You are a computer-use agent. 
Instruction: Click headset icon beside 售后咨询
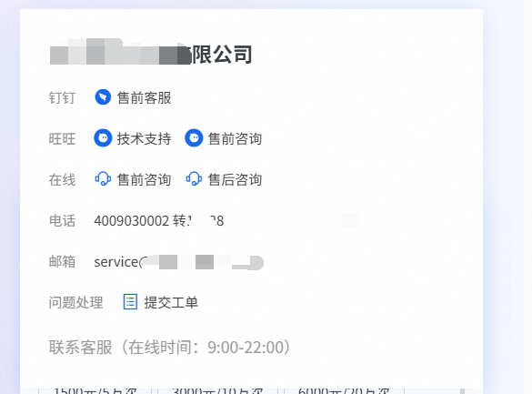click(x=194, y=179)
